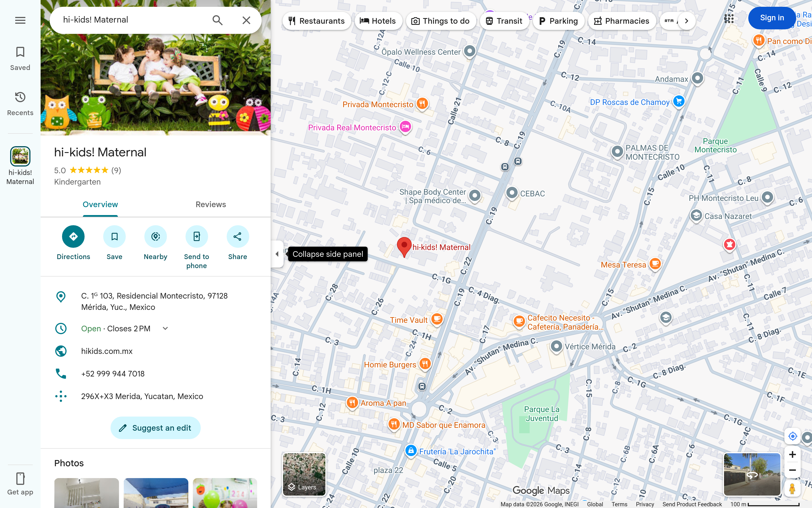
Task: Select Pharmacies chip
Action: [x=622, y=21]
